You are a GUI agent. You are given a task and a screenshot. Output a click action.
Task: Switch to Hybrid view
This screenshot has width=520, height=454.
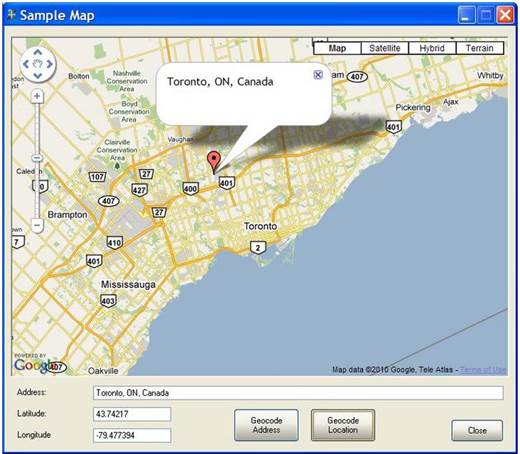pos(432,48)
